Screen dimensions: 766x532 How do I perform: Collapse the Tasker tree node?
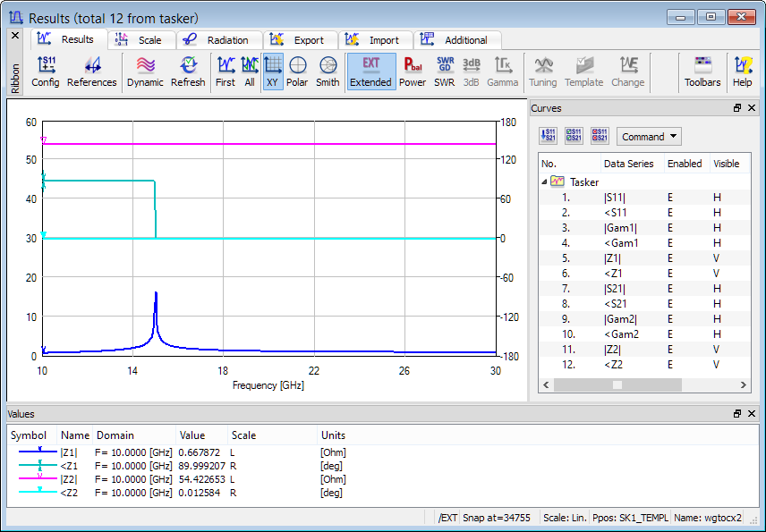[545, 182]
